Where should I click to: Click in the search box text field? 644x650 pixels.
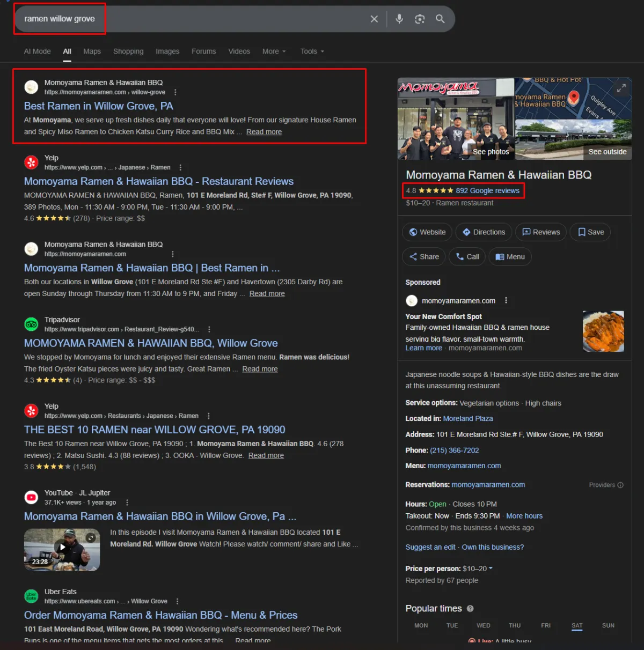193,19
